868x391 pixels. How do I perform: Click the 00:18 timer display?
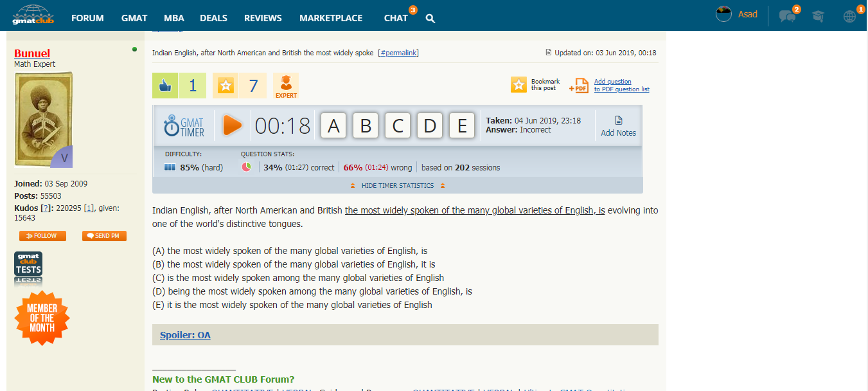(x=283, y=126)
